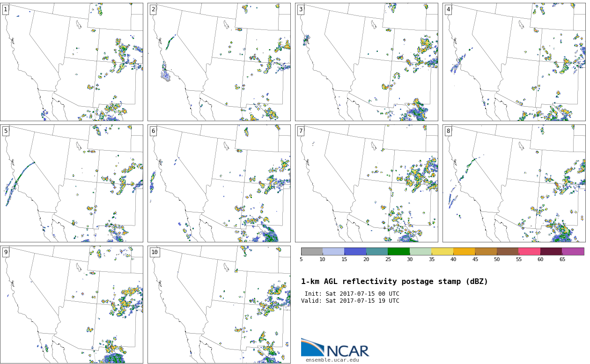This screenshot has width=590, height=364.
Task: Click the pink 55-60 dBZ swatch
Action: click(x=530, y=251)
